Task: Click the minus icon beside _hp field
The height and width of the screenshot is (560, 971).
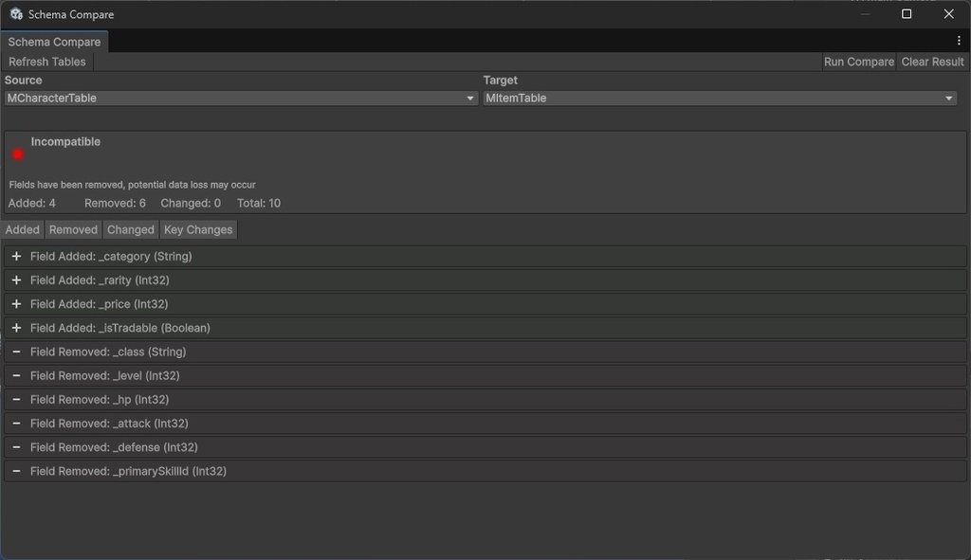Action: click(x=16, y=400)
